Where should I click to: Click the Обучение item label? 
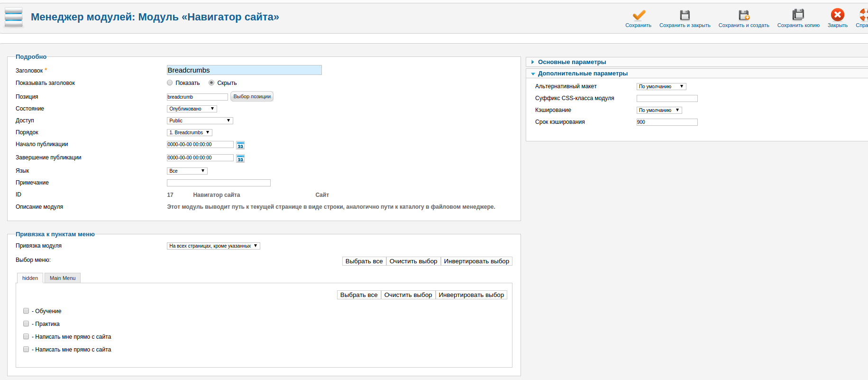click(46, 311)
